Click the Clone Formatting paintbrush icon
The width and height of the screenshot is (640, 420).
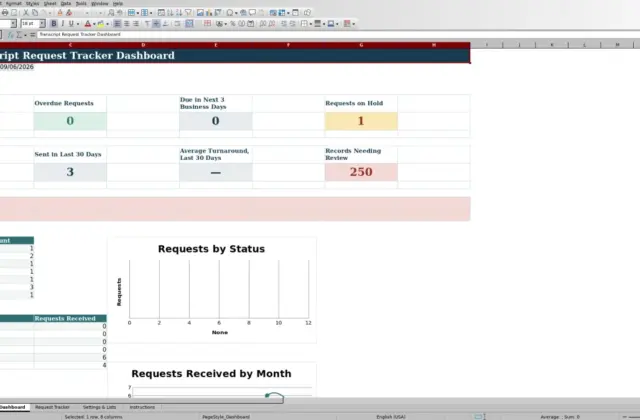tap(60, 12)
